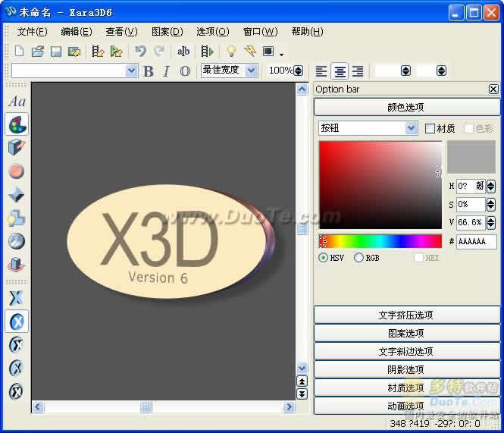The height and width of the screenshot is (433, 504).
Task: Select the HSV radio button
Action: [x=324, y=258]
